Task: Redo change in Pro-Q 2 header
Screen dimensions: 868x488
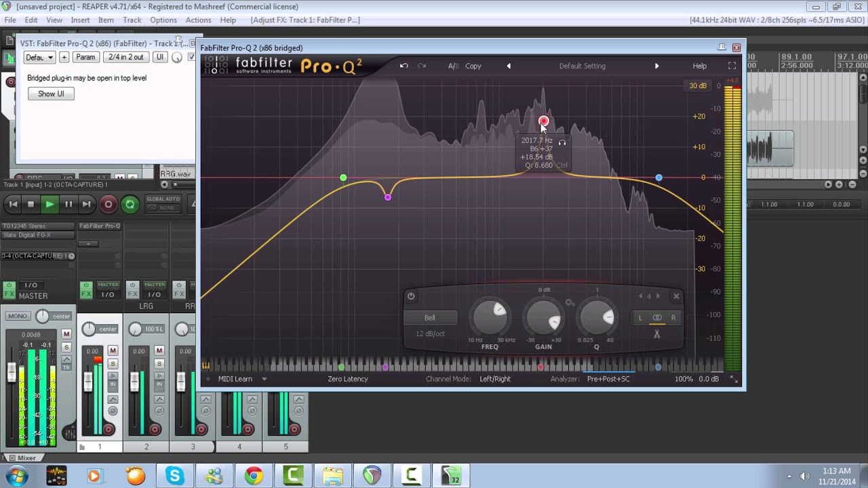Action: coord(422,66)
